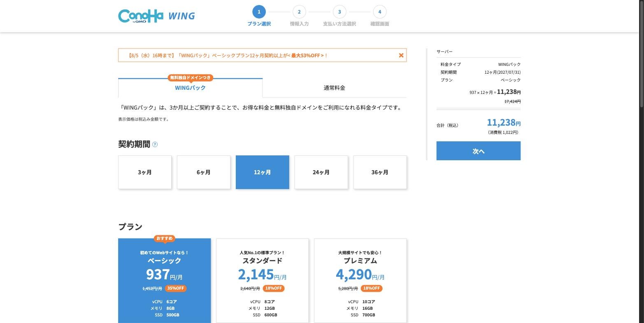Click the 表示価格は税込み金額です note

tap(144, 119)
